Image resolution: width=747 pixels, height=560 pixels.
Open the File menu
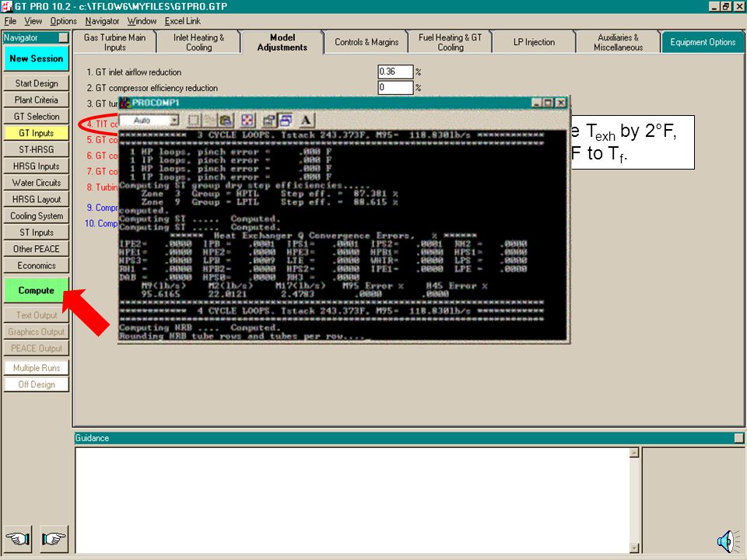click(10, 21)
